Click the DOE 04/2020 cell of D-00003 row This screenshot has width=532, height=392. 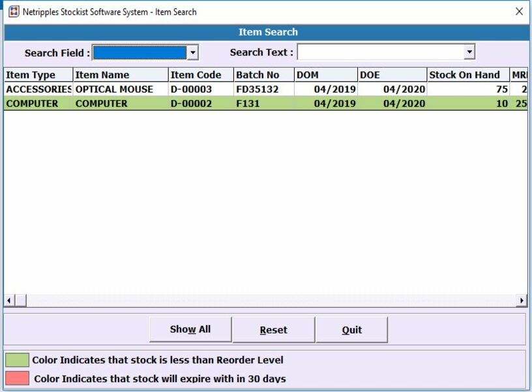[392, 89]
